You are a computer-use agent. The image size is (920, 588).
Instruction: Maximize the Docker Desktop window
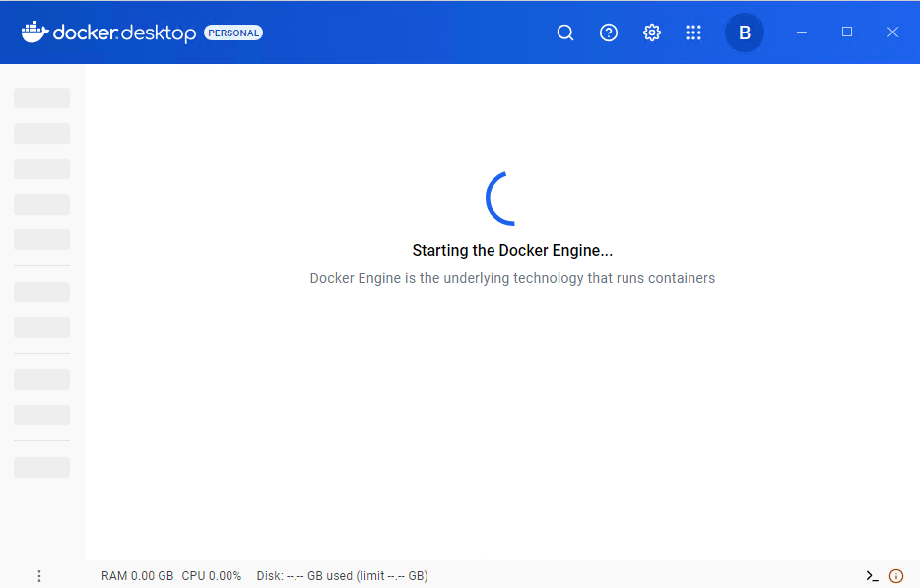[x=847, y=33]
